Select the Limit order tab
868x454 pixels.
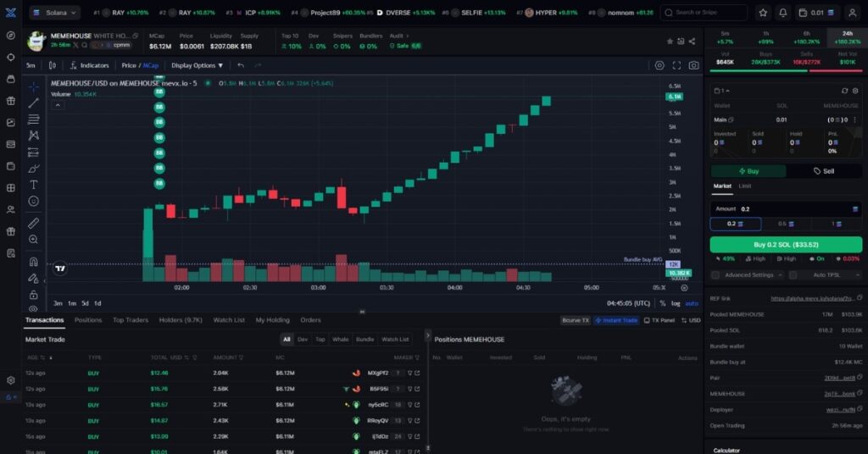[745, 186]
